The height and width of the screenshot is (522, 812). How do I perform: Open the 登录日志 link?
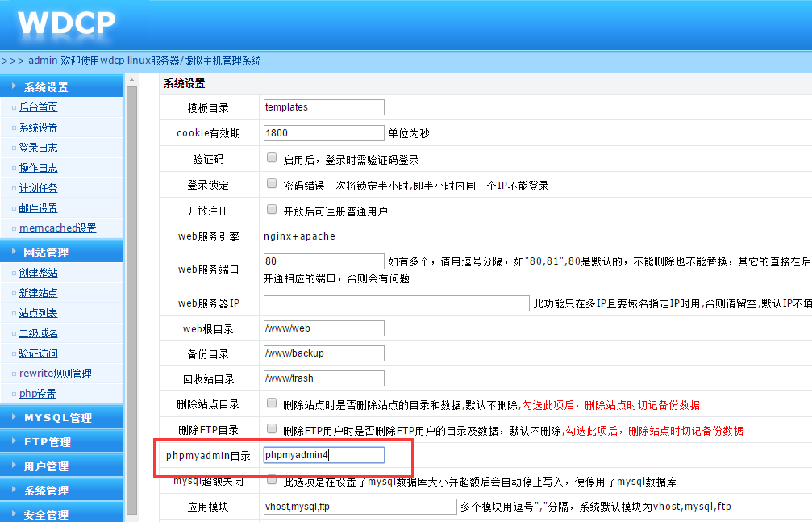click(x=38, y=148)
